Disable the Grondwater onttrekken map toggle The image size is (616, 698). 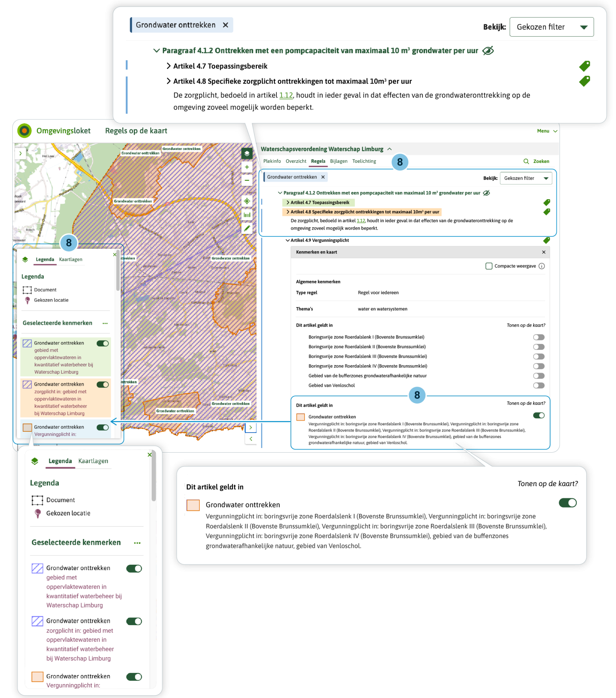click(x=539, y=416)
